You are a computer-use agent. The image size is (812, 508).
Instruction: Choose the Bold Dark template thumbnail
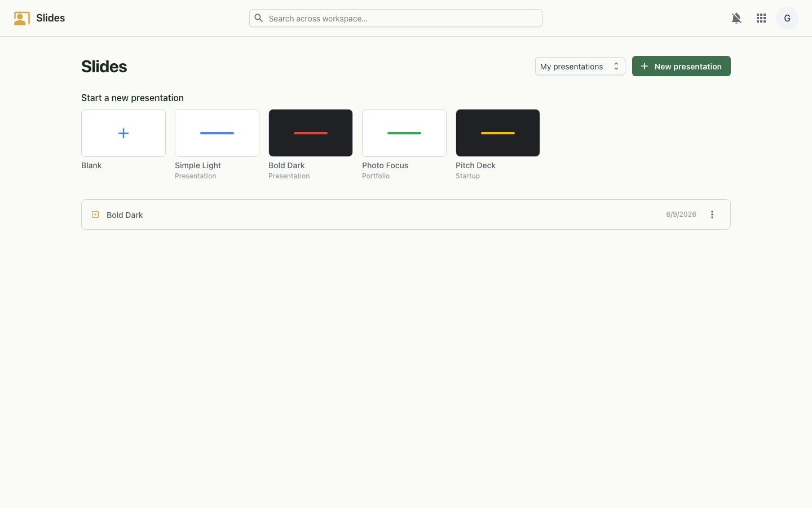click(x=311, y=133)
